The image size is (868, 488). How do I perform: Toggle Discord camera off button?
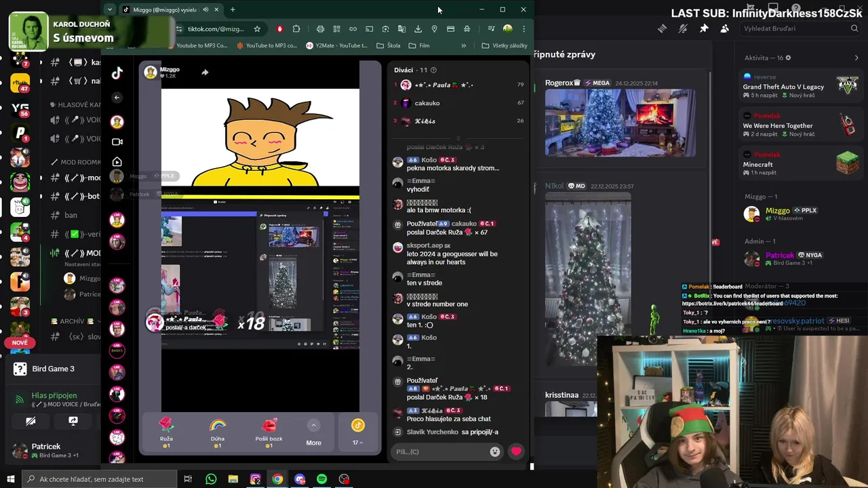31,421
